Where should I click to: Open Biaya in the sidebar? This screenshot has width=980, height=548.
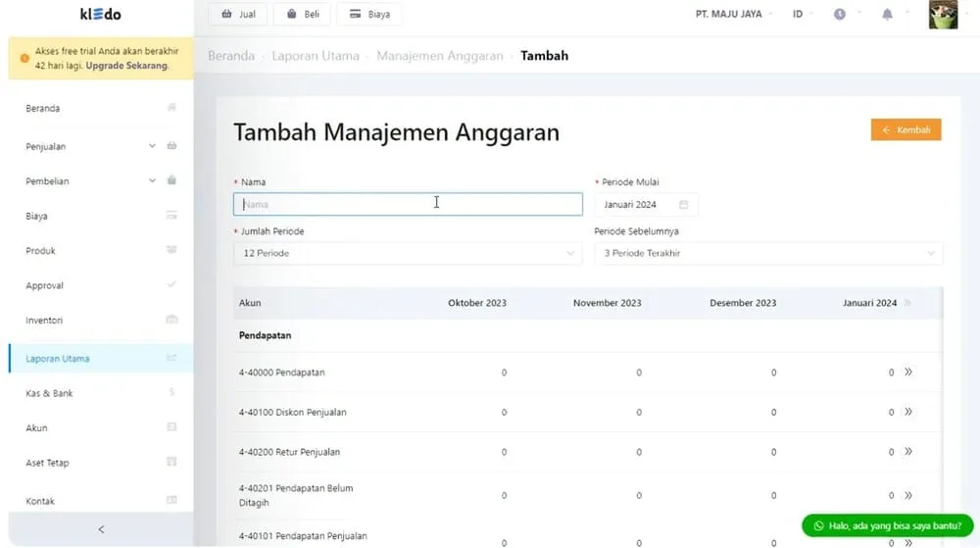click(100, 216)
